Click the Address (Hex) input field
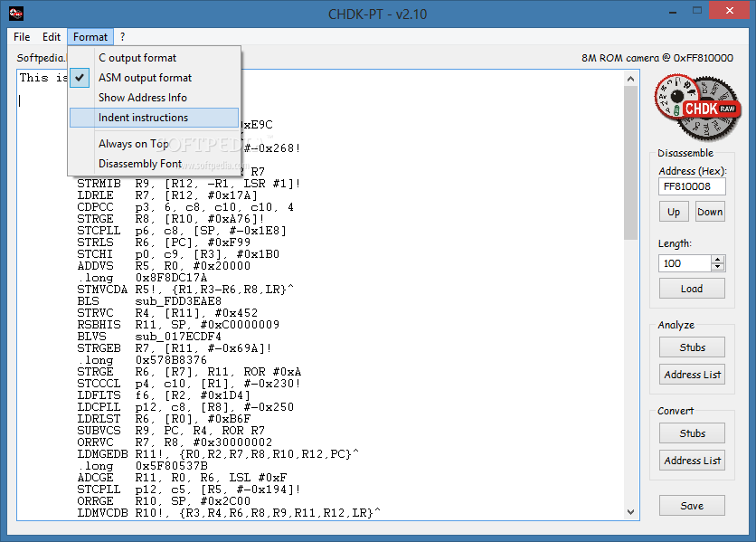756x542 pixels. [x=692, y=186]
